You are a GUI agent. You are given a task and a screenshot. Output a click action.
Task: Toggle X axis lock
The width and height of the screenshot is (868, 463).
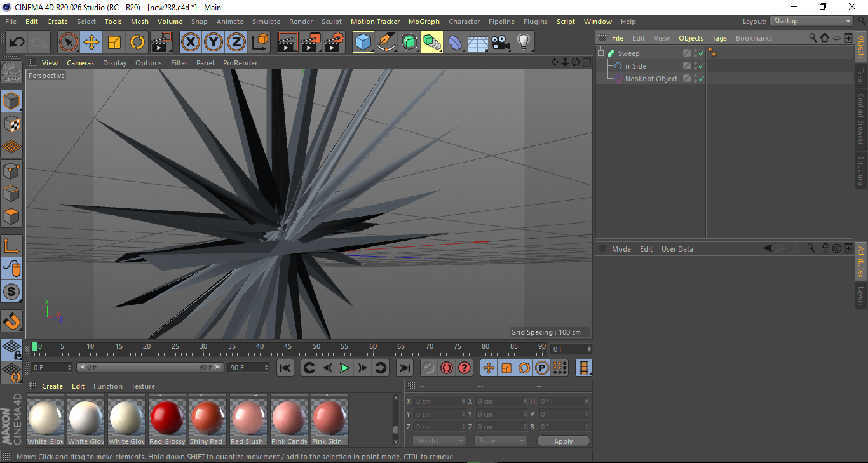(x=191, y=43)
